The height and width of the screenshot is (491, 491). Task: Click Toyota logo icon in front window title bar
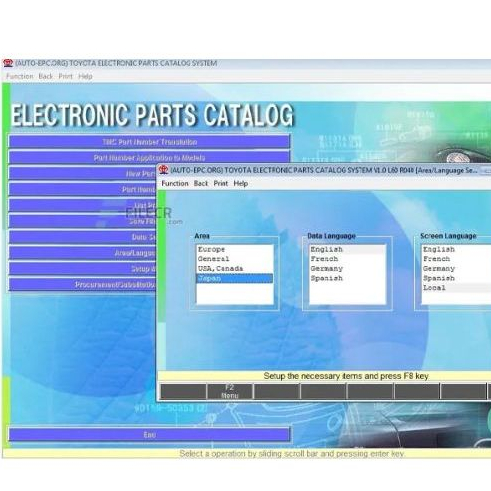tap(163, 170)
